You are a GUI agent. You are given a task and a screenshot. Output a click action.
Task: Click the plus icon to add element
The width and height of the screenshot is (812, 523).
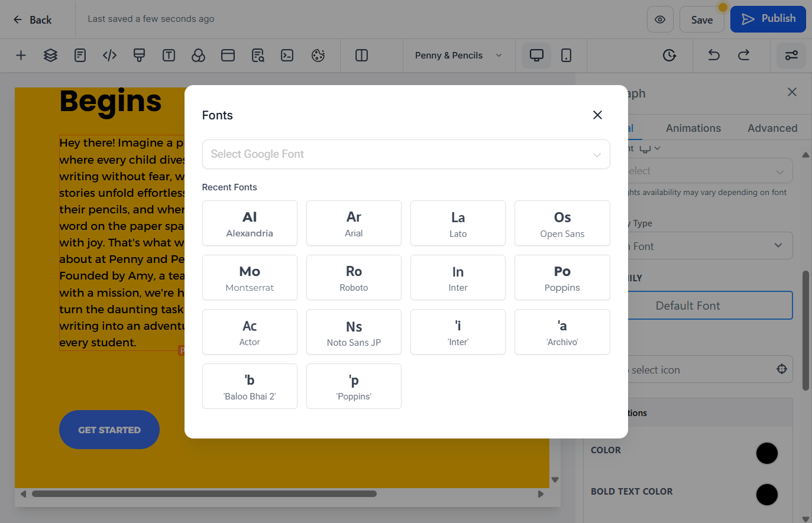click(21, 56)
